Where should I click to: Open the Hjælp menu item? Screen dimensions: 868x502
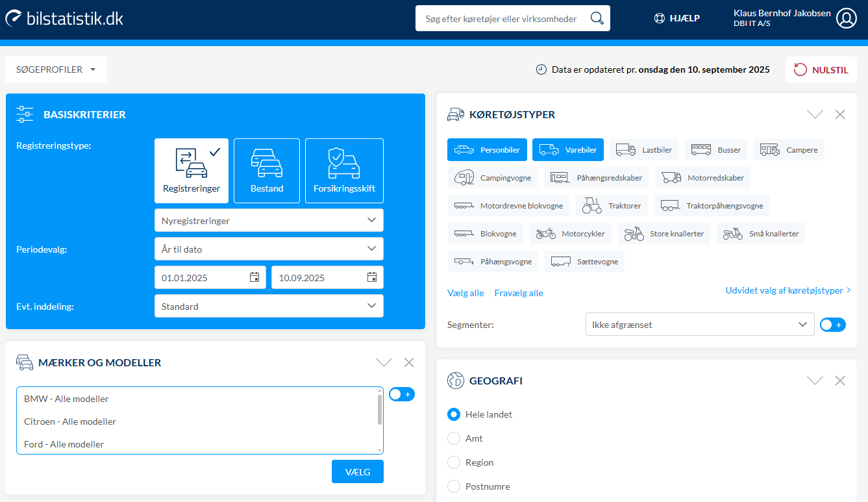[x=677, y=18]
